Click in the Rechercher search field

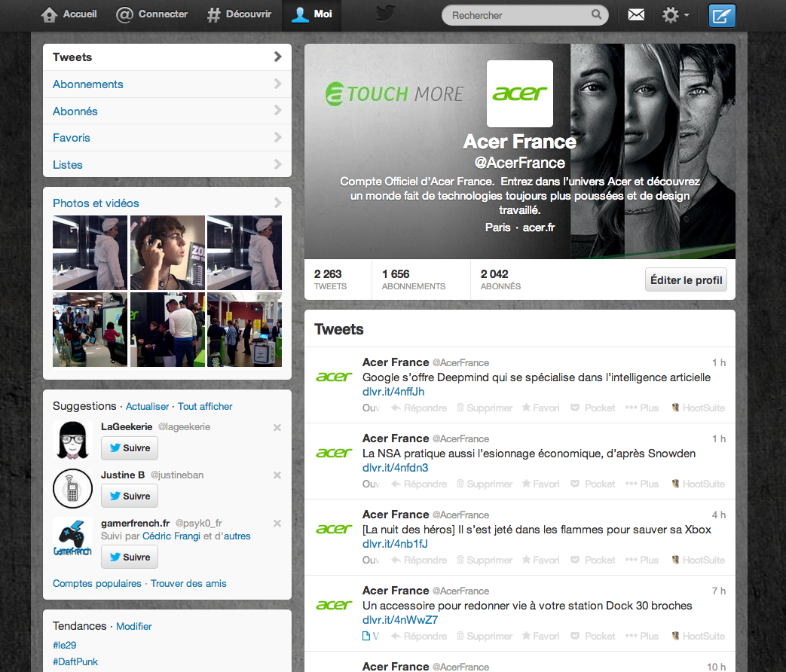click(x=525, y=15)
